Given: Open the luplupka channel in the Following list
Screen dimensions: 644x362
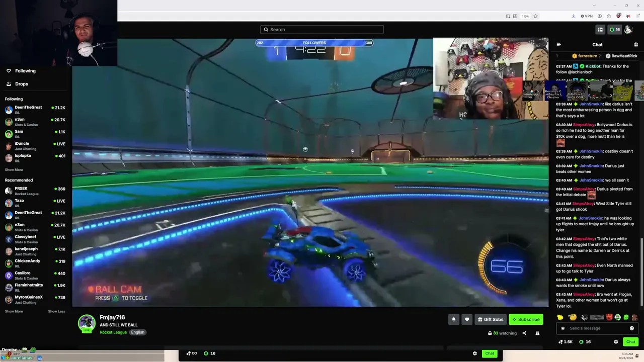Looking at the screenshot, I should click(x=35, y=158).
